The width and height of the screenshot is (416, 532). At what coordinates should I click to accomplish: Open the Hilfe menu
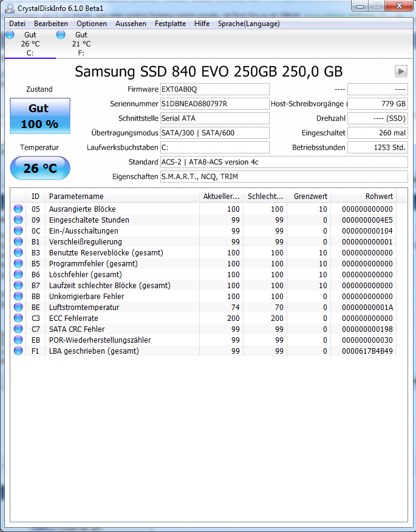point(202,24)
